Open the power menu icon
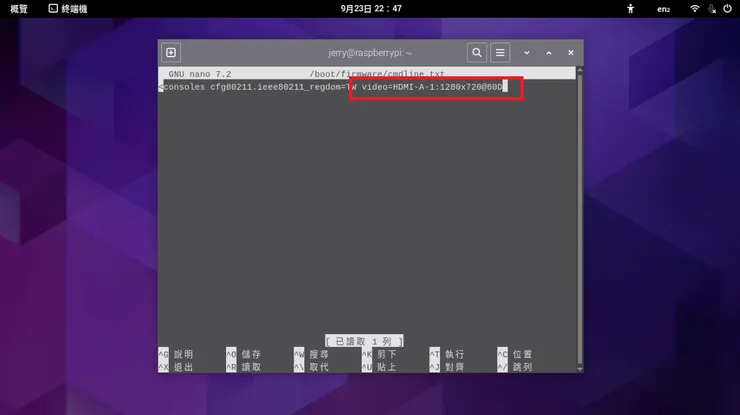 [x=727, y=8]
